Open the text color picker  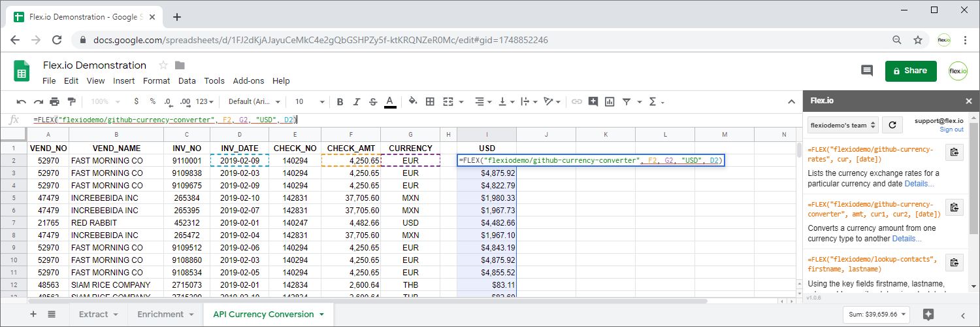[x=390, y=101]
